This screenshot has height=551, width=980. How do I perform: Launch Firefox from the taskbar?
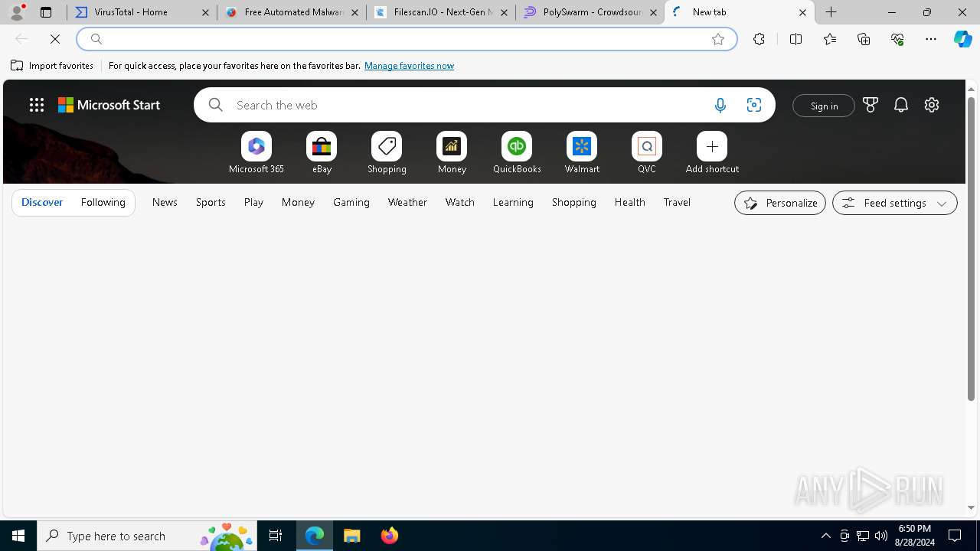point(390,536)
